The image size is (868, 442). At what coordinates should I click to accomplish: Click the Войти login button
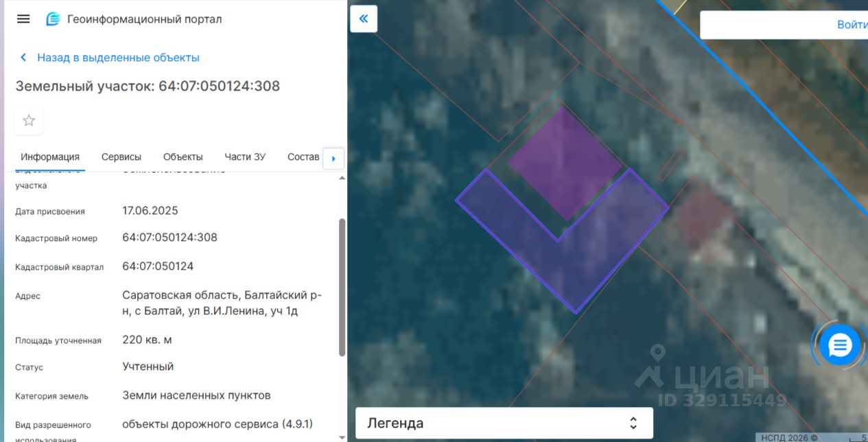(852, 25)
